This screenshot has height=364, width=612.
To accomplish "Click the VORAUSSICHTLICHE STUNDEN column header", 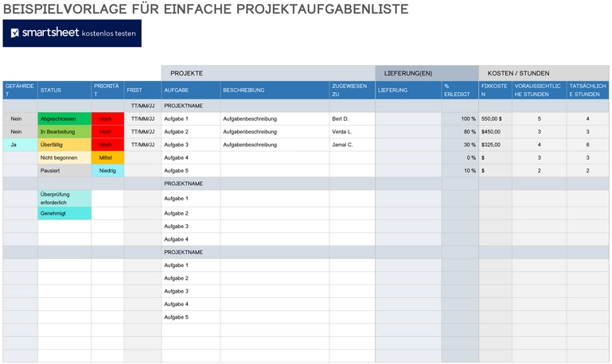I will pos(540,90).
